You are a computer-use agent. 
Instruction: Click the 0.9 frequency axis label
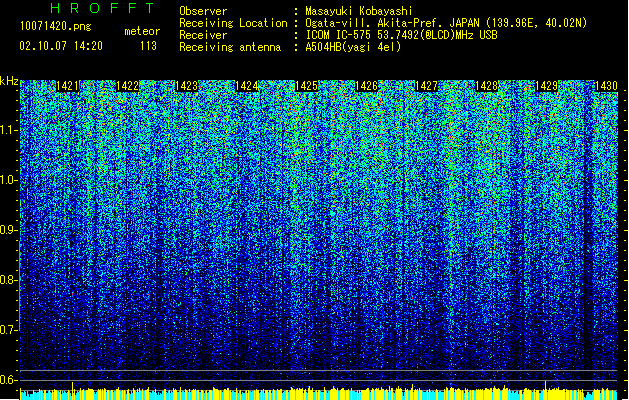tap(9, 230)
